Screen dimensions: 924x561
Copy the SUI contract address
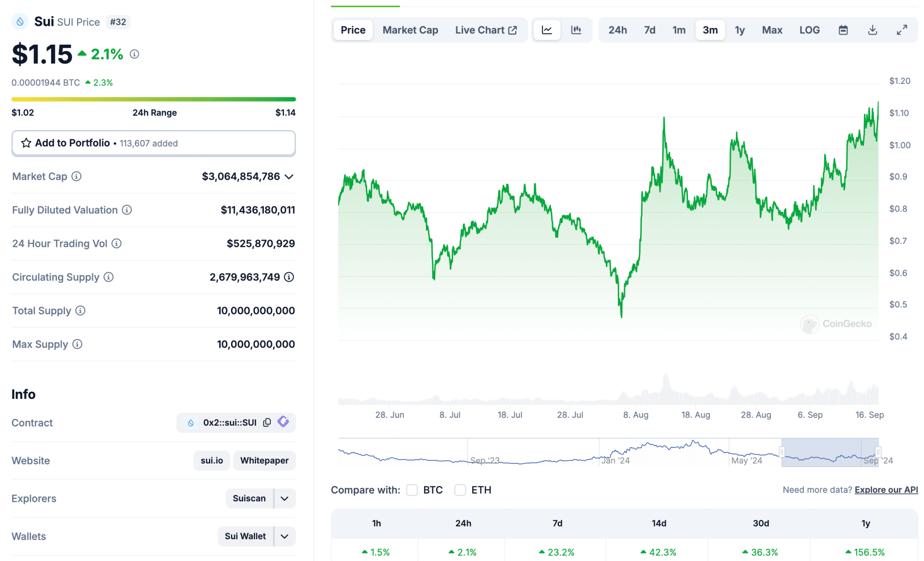coord(267,422)
